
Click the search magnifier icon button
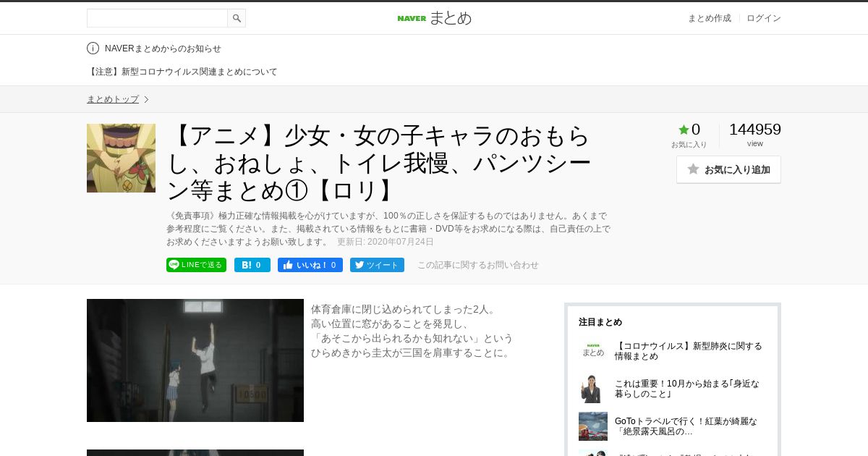coord(237,18)
